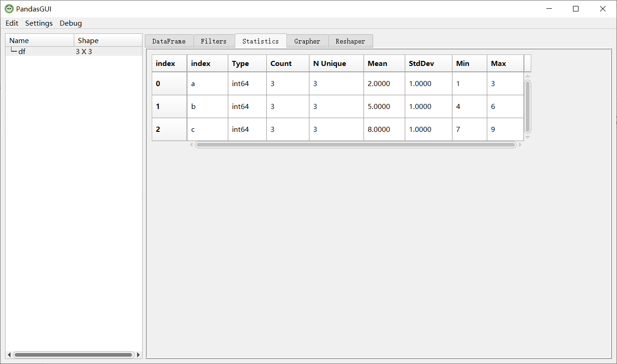Screen dimensions: 617x364
Task: Sort by the N Unique column header
Action: point(336,64)
